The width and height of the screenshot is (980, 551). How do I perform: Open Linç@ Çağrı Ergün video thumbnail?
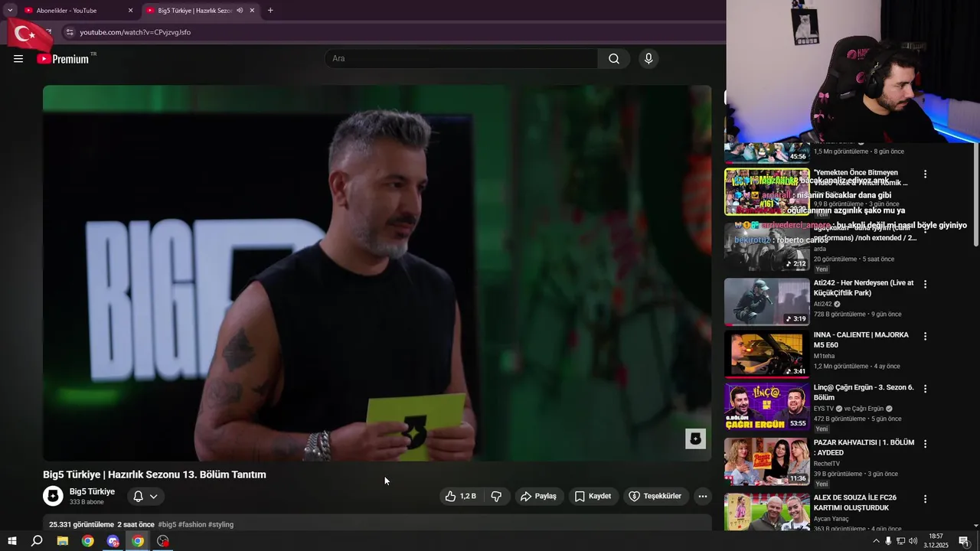(x=766, y=406)
